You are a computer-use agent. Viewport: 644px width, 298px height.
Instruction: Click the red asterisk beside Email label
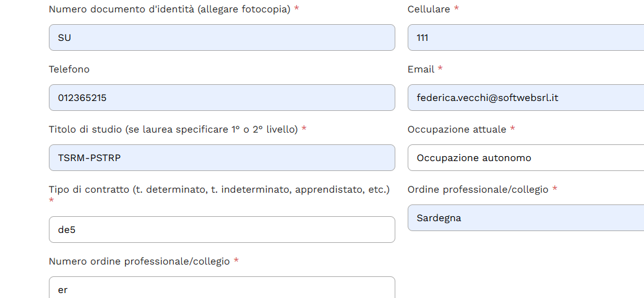pyautogui.click(x=440, y=69)
